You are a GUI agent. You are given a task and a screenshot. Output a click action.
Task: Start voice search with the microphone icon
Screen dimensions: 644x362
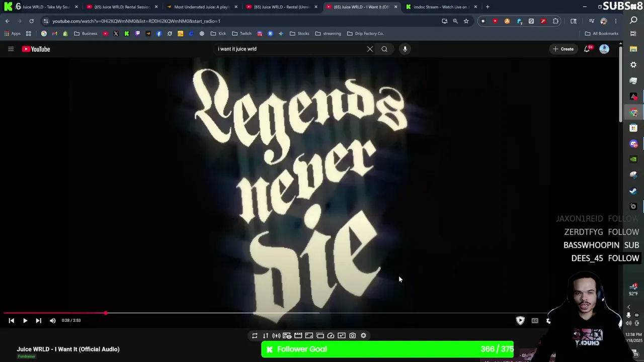[x=405, y=49]
